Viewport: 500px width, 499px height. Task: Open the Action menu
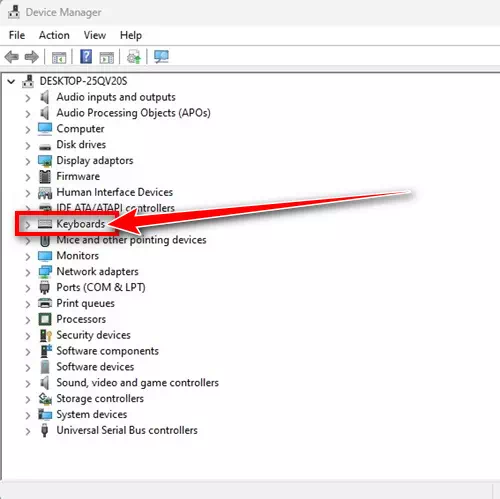pos(54,35)
